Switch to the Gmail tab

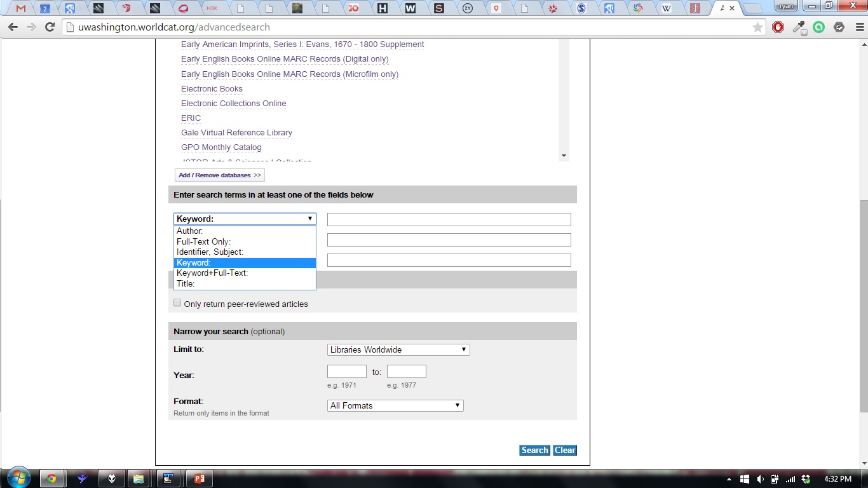(x=21, y=9)
